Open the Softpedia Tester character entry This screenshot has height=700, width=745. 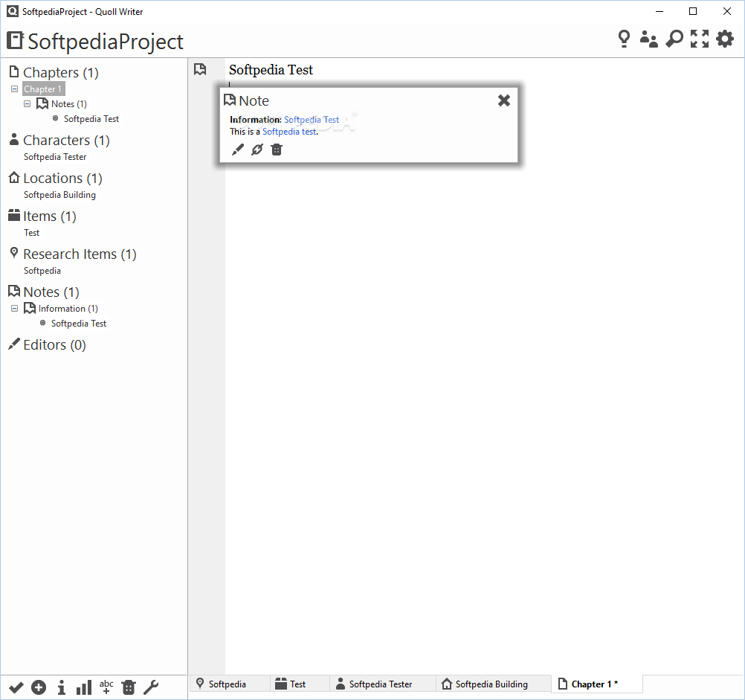click(x=55, y=157)
